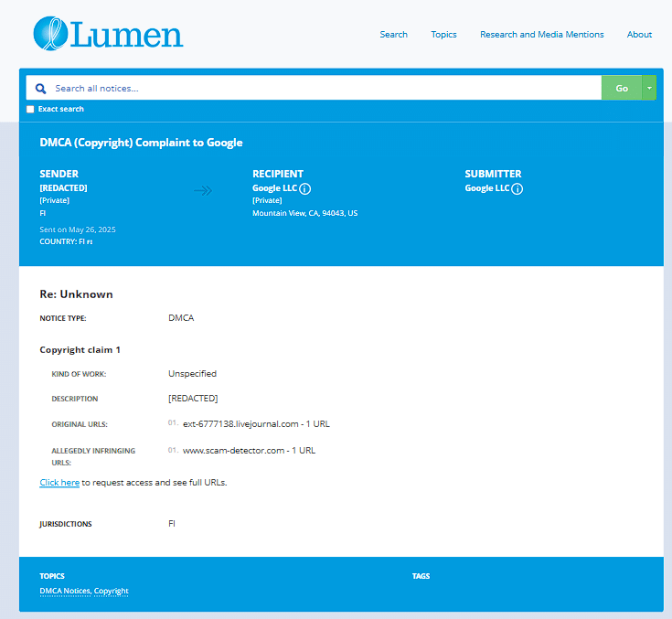Click the submitter Google LLC link
Viewport: 672px width, 619px height.
[487, 188]
